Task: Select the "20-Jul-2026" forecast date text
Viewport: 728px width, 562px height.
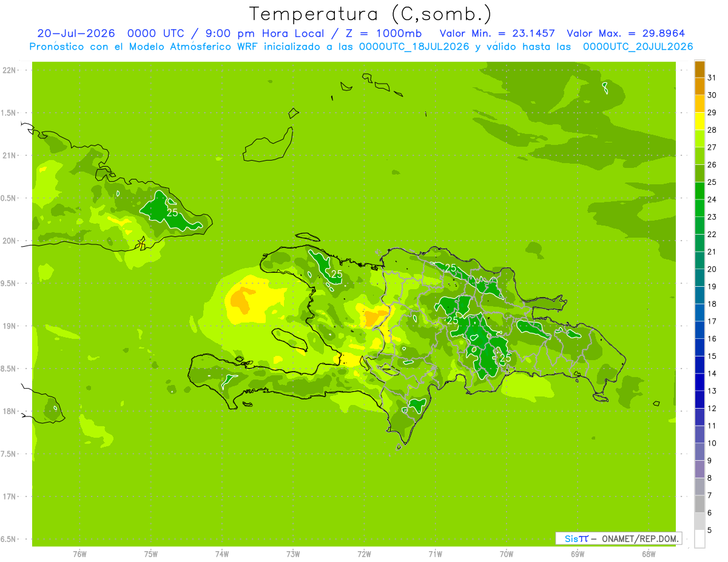Action: (x=76, y=33)
